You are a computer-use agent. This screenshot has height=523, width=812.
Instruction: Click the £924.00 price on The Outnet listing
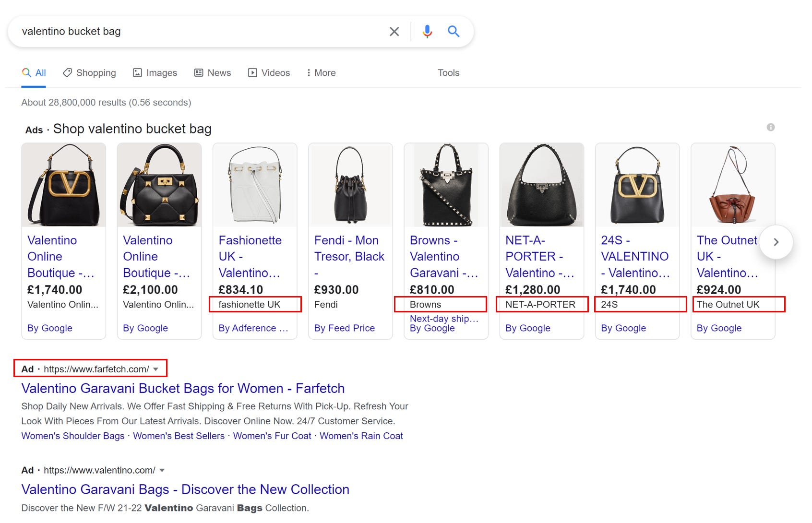719,290
